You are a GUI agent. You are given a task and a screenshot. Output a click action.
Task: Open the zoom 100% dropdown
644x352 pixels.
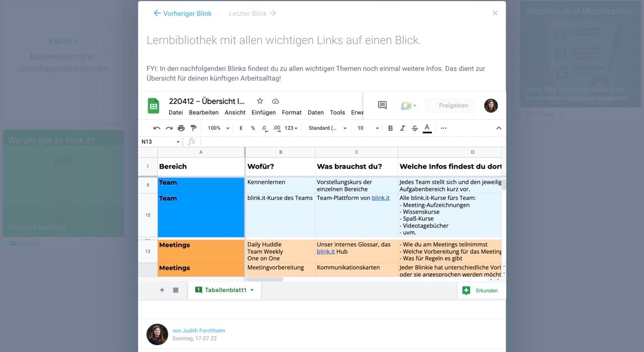click(218, 128)
